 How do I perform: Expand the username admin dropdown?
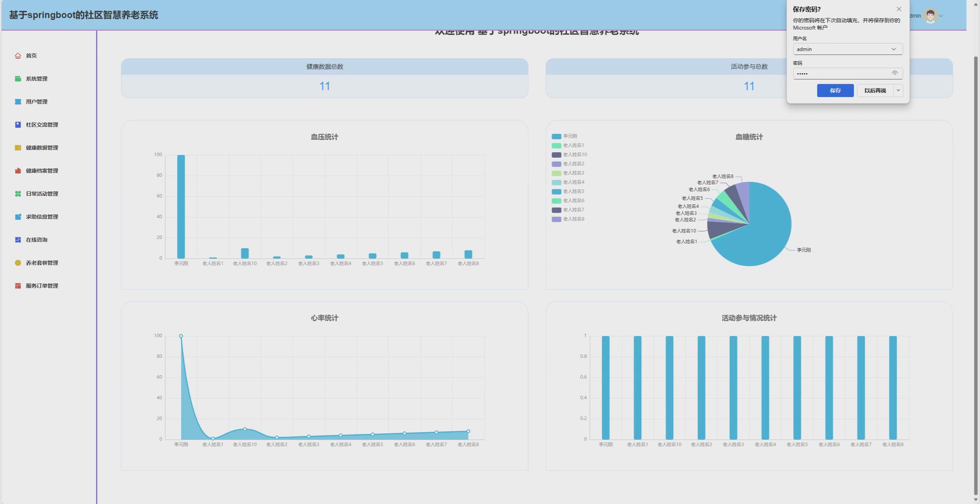(893, 49)
